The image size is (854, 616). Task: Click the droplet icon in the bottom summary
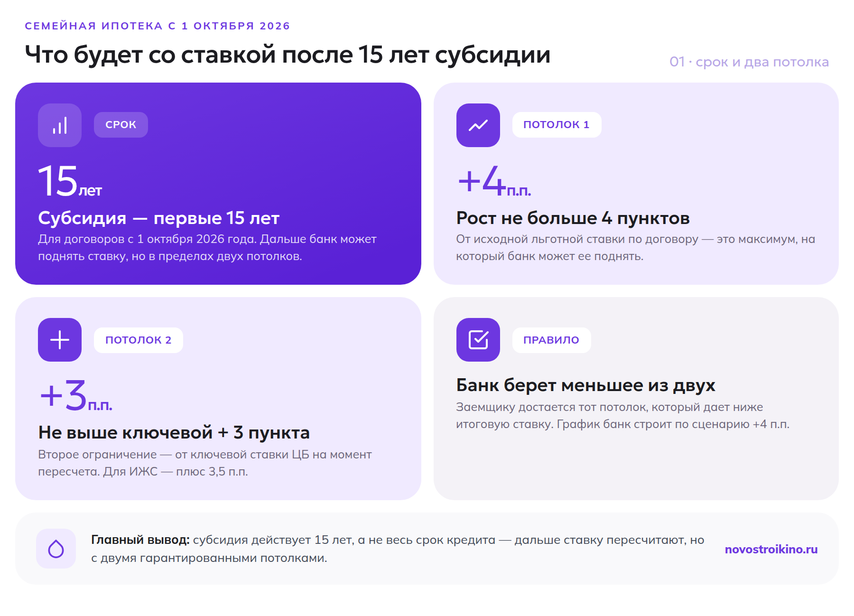(x=56, y=549)
